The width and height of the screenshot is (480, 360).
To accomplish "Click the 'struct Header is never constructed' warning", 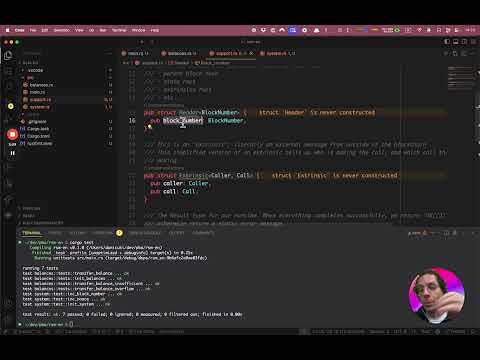I will [317, 113].
